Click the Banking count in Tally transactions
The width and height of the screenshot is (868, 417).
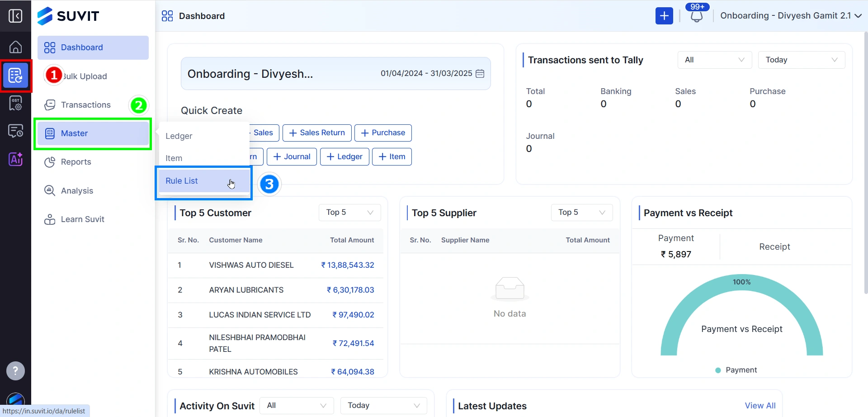604,104
